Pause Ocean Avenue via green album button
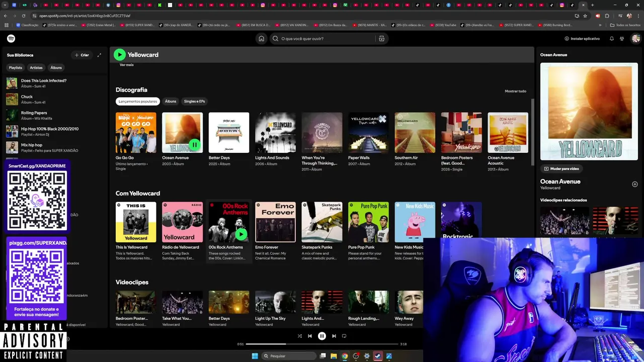This screenshot has width=644, height=362. [195, 145]
